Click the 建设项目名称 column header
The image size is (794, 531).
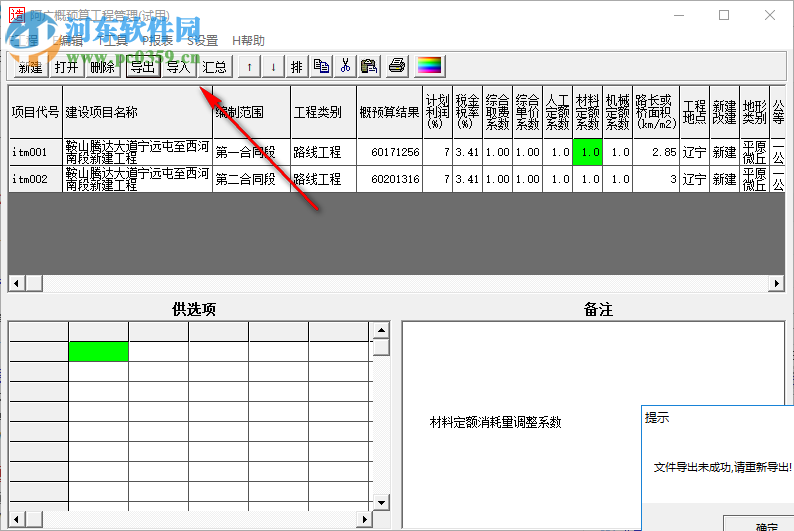coord(137,112)
